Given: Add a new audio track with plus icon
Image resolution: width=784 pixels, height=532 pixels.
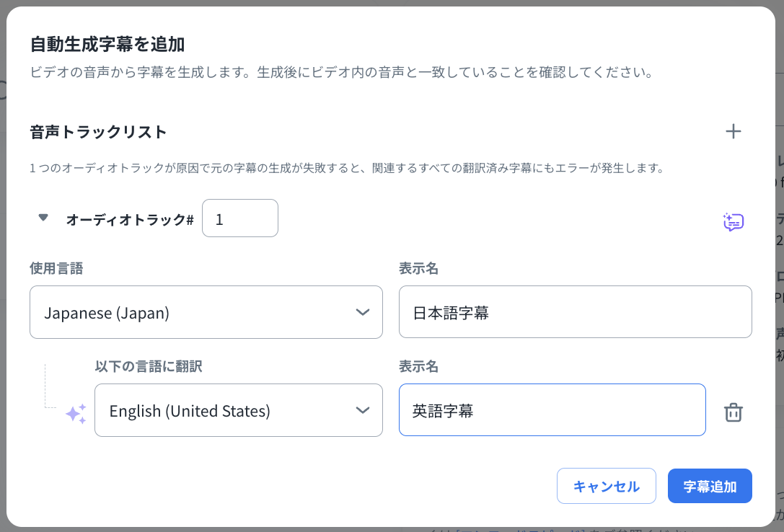Looking at the screenshot, I should click(733, 131).
